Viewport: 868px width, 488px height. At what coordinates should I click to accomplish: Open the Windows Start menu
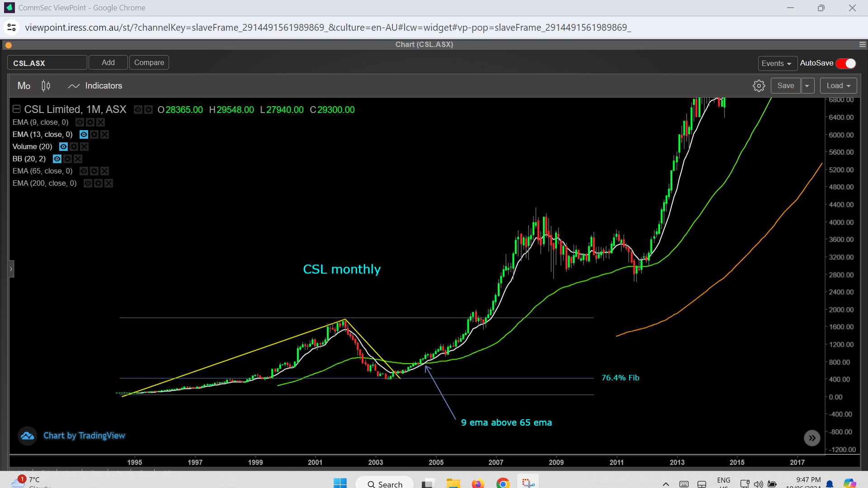(340, 483)
